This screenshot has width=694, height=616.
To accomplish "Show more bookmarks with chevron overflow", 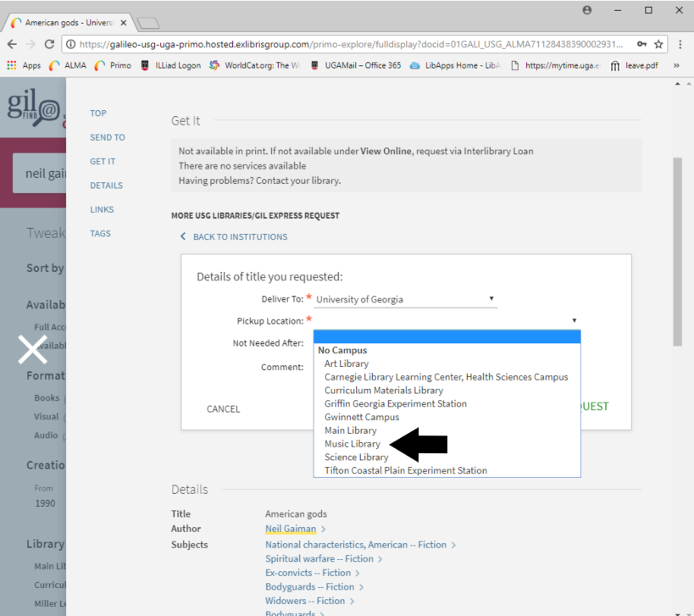I will coord(676,65).
